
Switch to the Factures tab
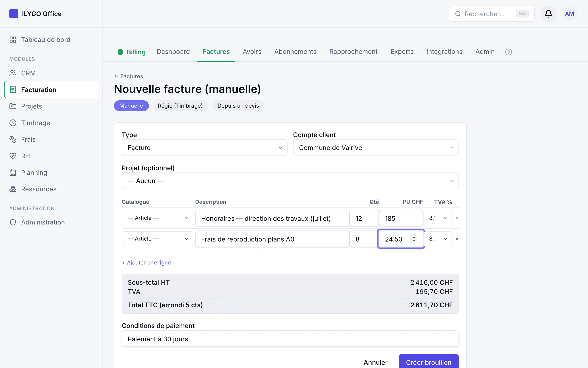(216, 52)
